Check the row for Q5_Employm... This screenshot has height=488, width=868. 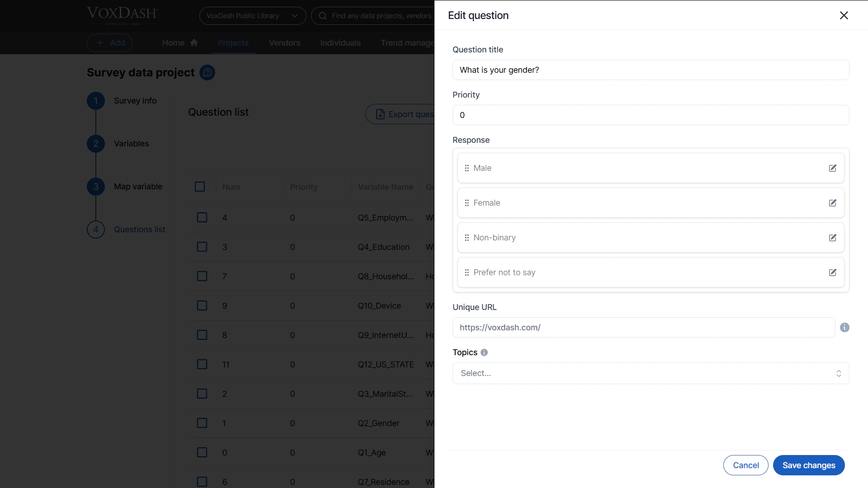[x=202, y=217]
